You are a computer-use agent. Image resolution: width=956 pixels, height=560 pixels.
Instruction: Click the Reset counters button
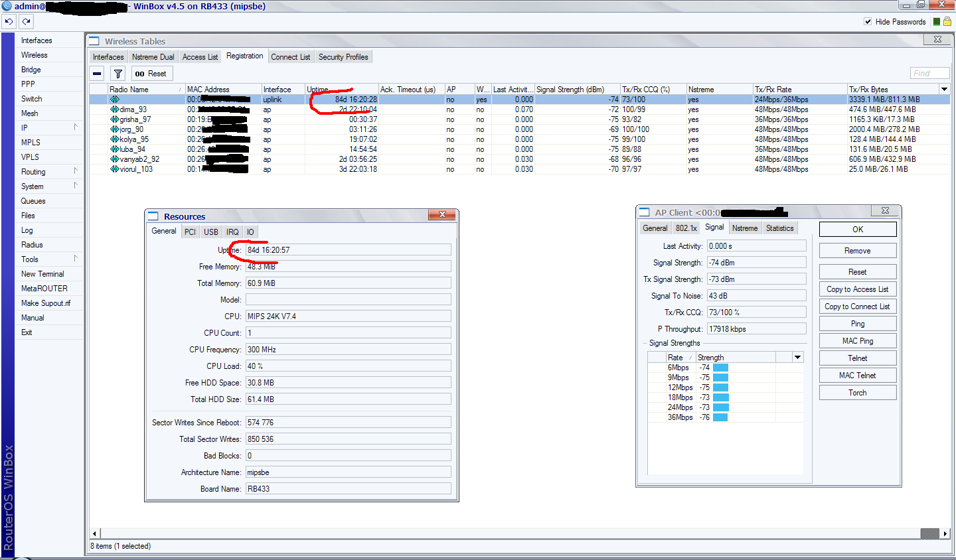(x=152, y=74)
